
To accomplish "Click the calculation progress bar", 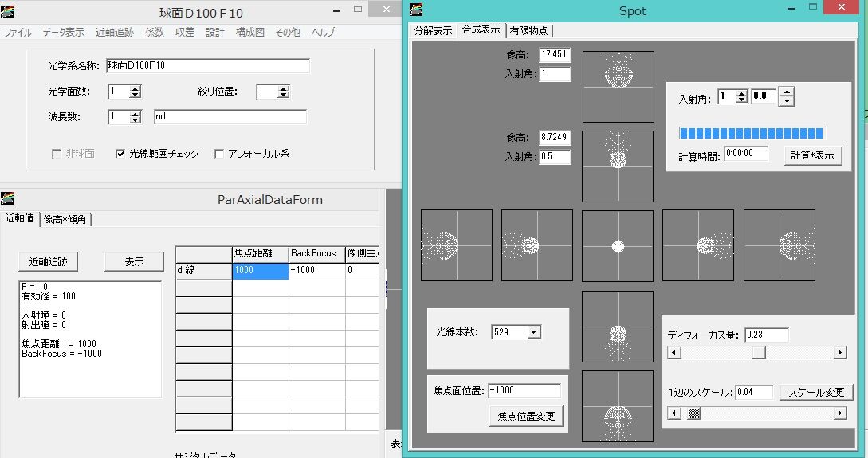I will tap(752, 133).
